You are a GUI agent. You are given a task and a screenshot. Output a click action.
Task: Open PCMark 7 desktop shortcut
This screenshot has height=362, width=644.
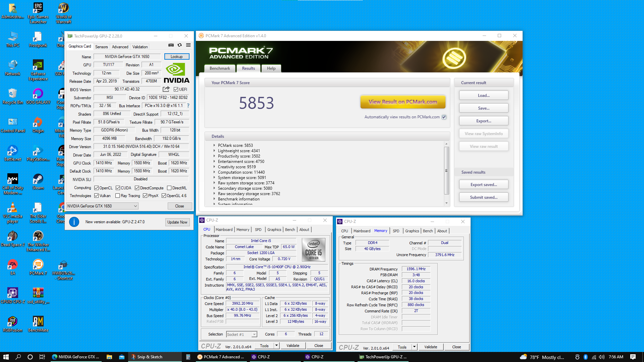coord(38,267)
